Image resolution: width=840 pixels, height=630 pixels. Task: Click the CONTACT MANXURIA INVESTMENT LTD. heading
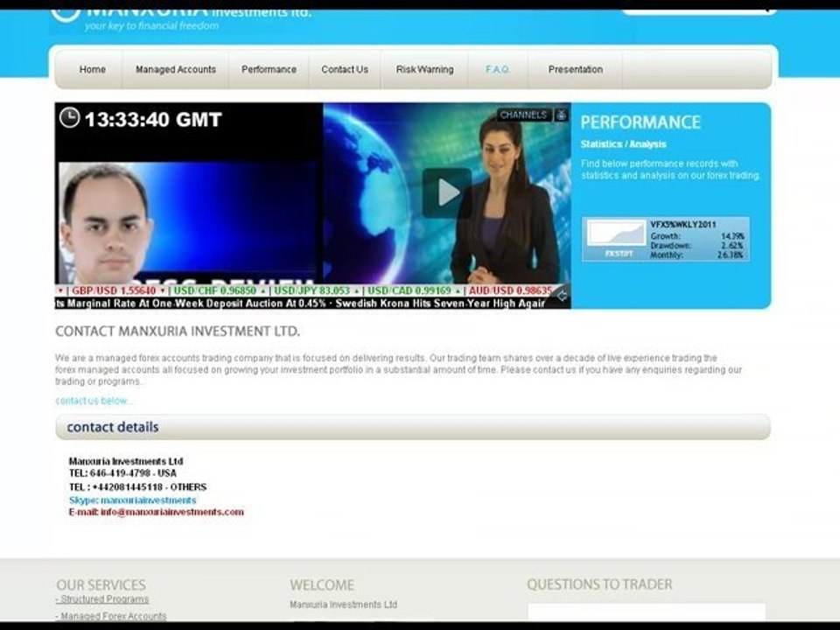[178, 331]
